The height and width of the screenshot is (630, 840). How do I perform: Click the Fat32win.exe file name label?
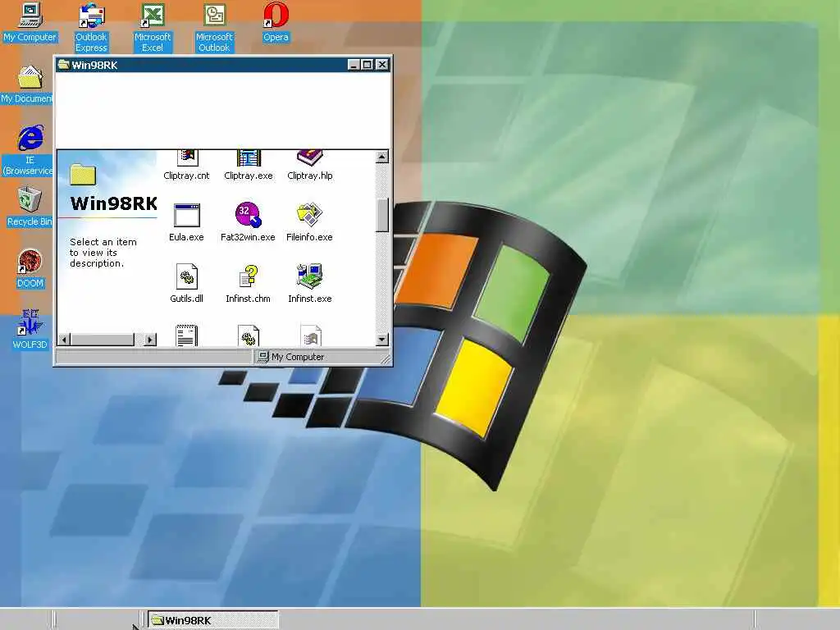(248, 237)
